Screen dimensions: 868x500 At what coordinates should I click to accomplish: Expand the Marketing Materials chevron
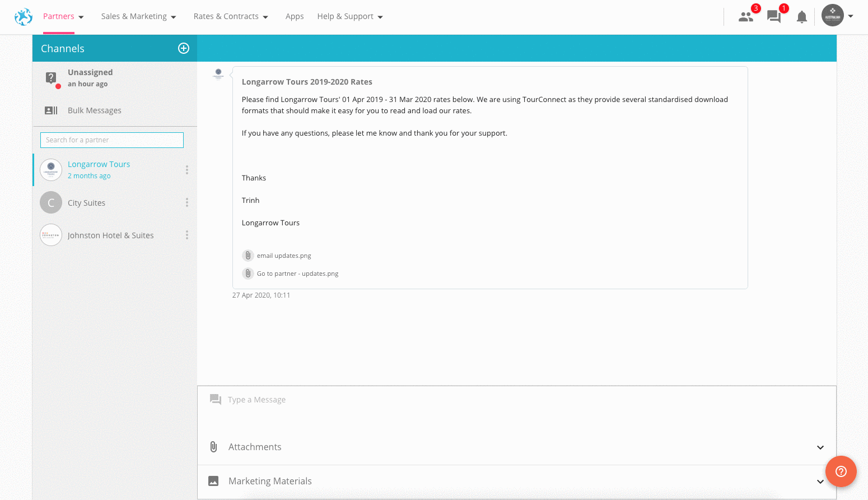(820, 482)
